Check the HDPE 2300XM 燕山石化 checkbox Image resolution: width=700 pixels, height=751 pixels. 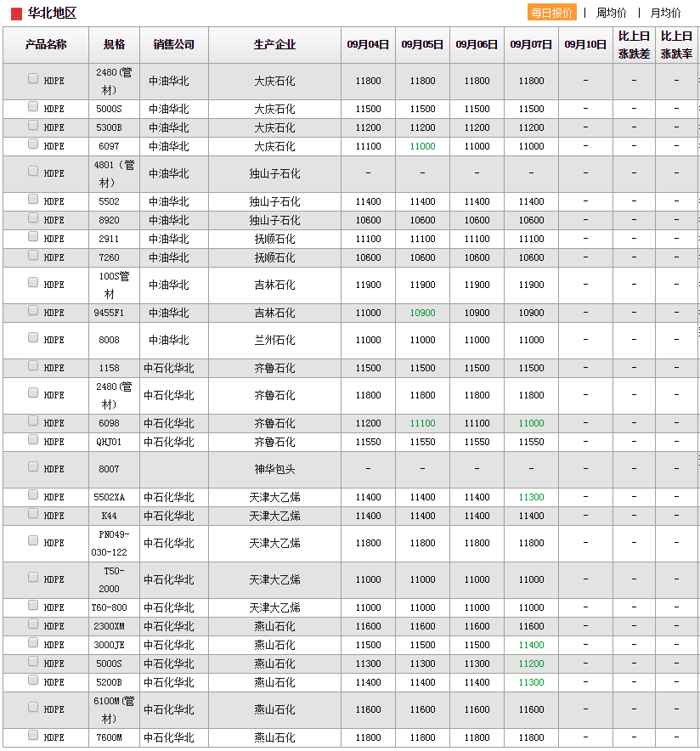click(x=33, y=623)
